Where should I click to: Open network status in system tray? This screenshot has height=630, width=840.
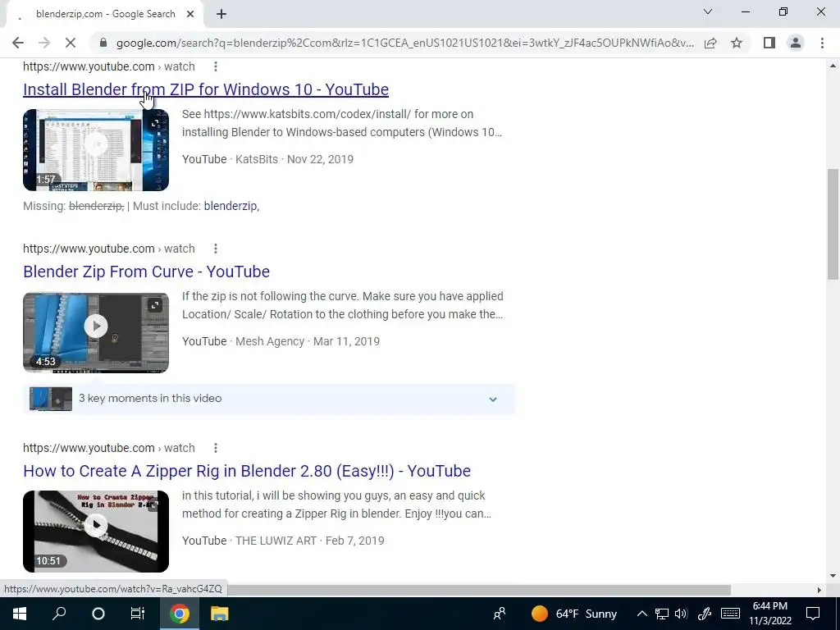click(662, 614)
